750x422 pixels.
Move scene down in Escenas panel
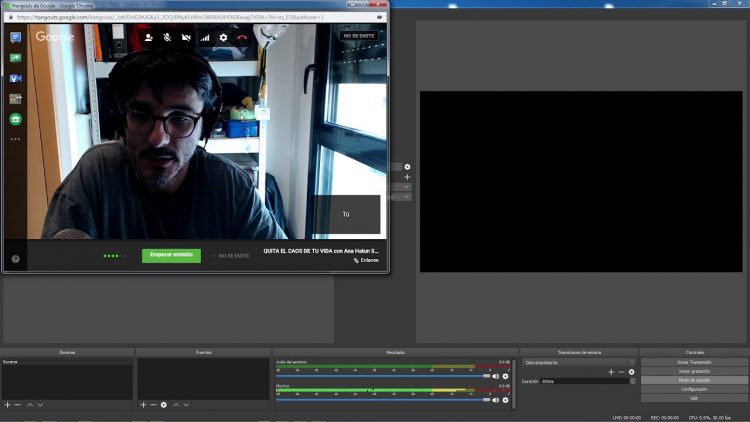pyautogui.click(x=40, y=405)
